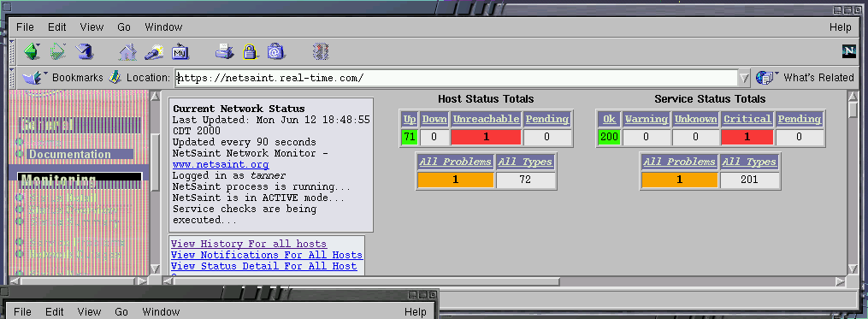Click the Service Ok header link
This screenshot has width=868, height=319.
[x=609, y=119]
